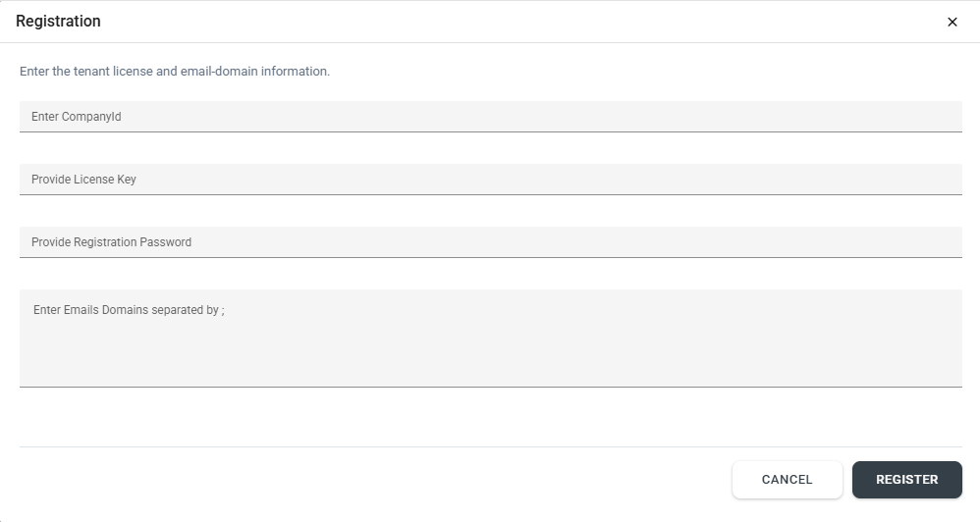Select the Provide Registration Password field
Screen dimensions: 980x522
[491, 242]
